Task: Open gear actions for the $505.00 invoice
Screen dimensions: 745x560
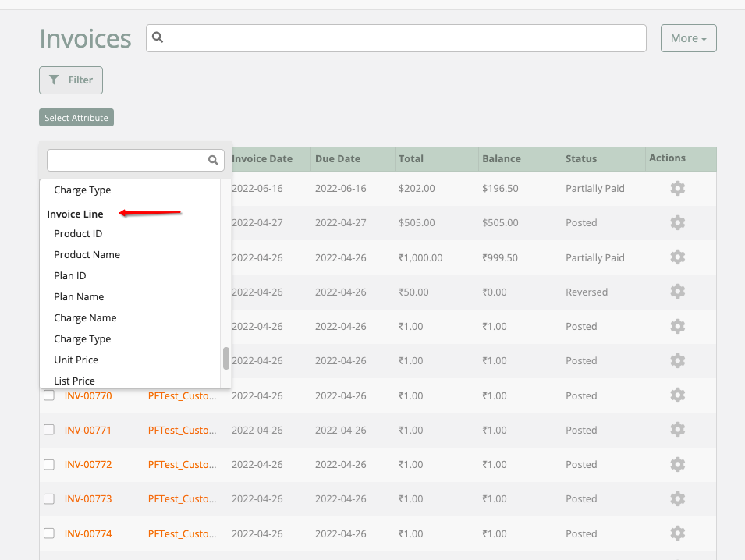Action: (x=678, y=222)
